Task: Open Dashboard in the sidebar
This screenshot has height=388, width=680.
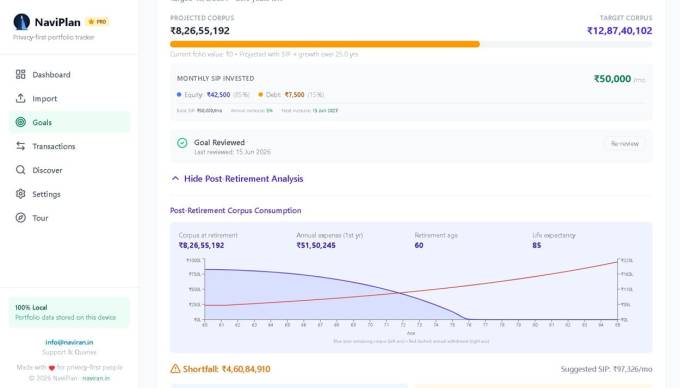Action: pyautogui.click(x=69, y=75)
